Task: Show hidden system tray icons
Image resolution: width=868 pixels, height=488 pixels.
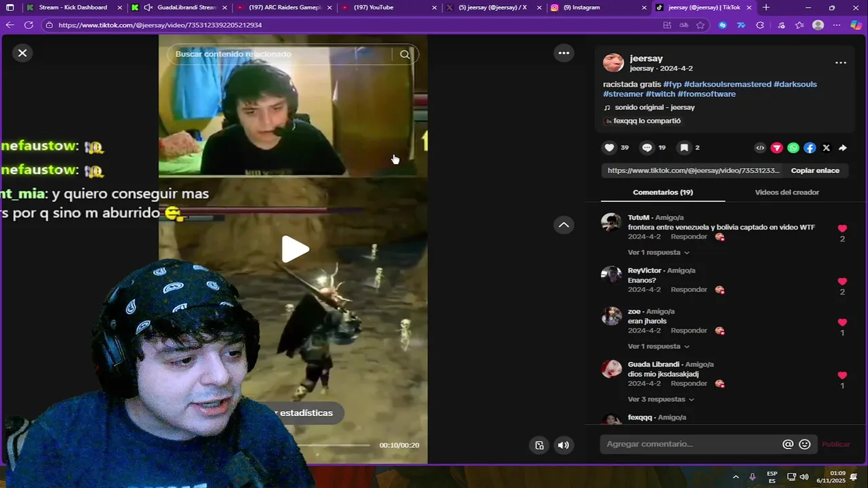Action: tap(736, 477)
